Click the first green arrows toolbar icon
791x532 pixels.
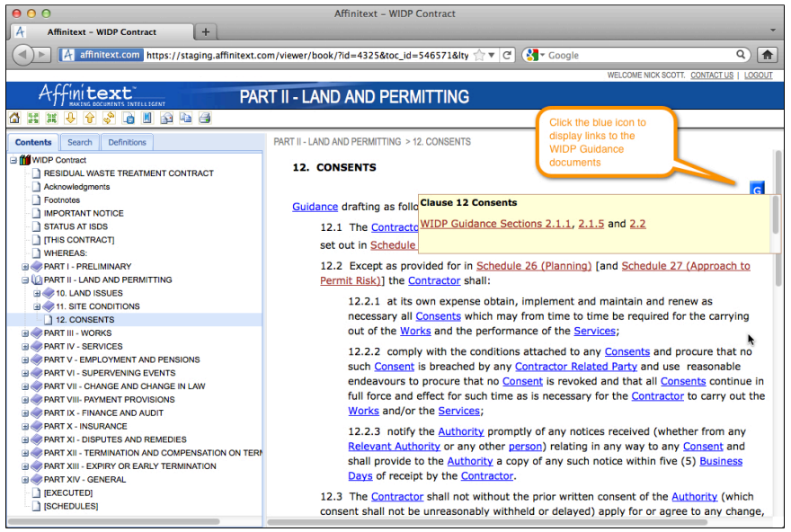click(32, 118)
